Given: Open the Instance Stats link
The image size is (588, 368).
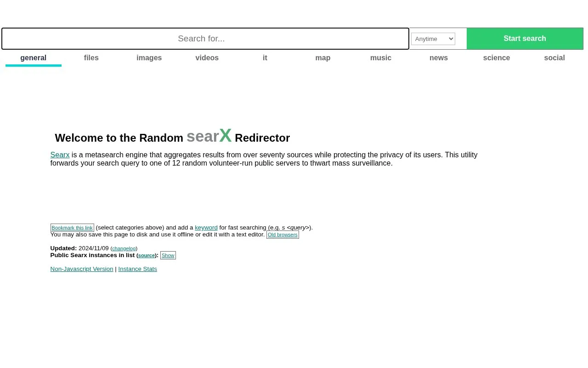Looking at the screenshot, I should click(x=138, y=269).
